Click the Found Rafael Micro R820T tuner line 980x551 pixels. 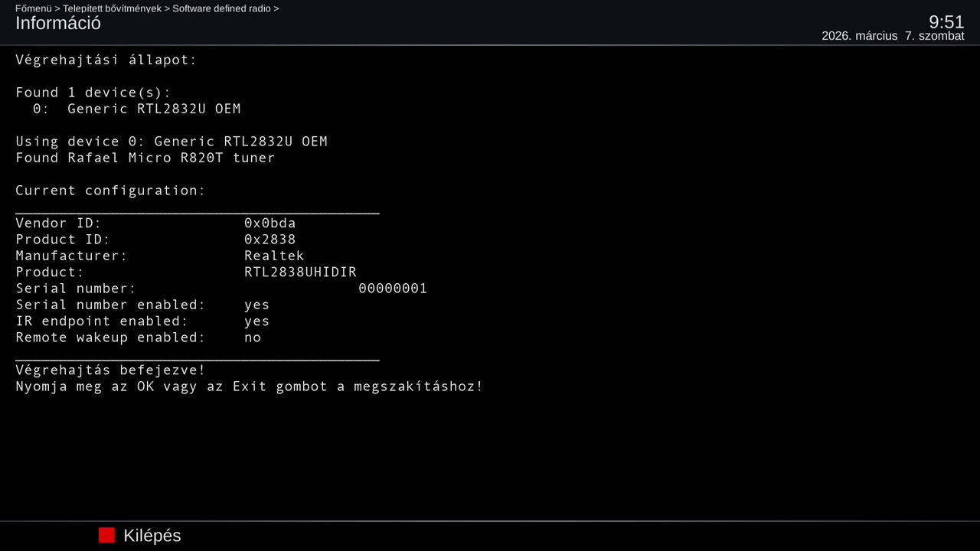click(x=145, y=158)
